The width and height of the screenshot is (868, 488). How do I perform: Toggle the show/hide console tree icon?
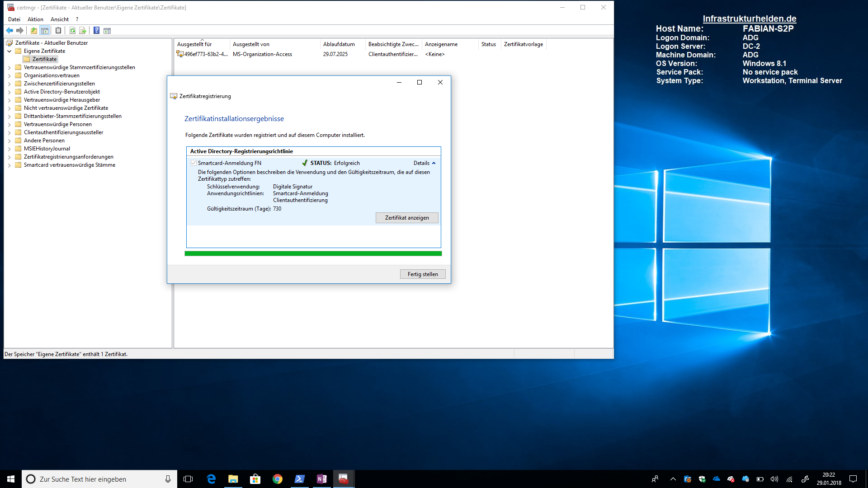pos(45,31)
